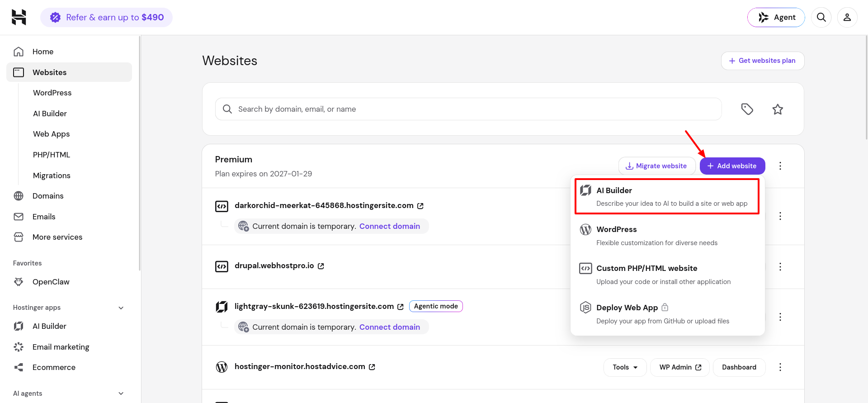Open darkorchid-meerkat site external link icon
This screenshot has width=868, height=403.
[420, 206]
